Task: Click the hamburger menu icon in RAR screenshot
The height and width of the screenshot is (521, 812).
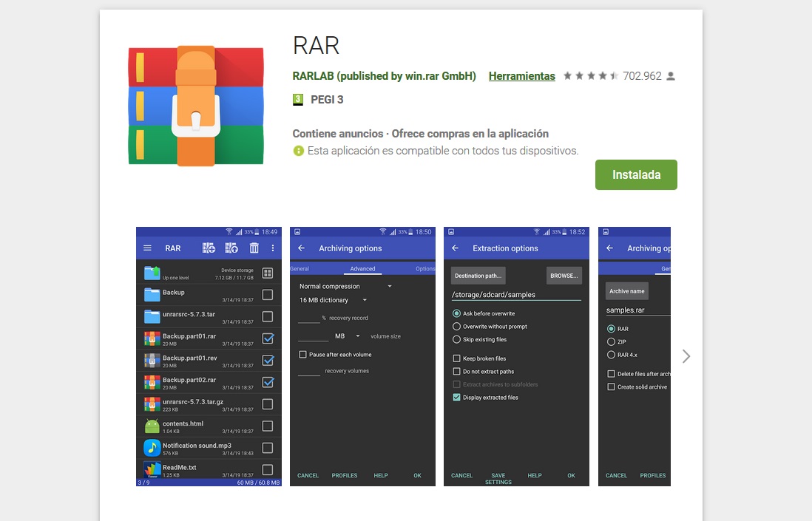Action: (147, 248)
